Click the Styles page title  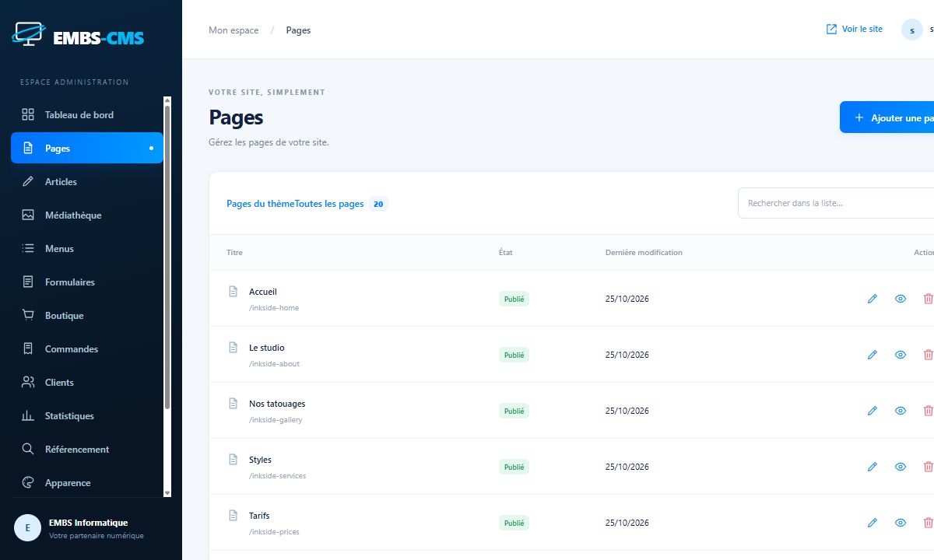click(260, 460)
